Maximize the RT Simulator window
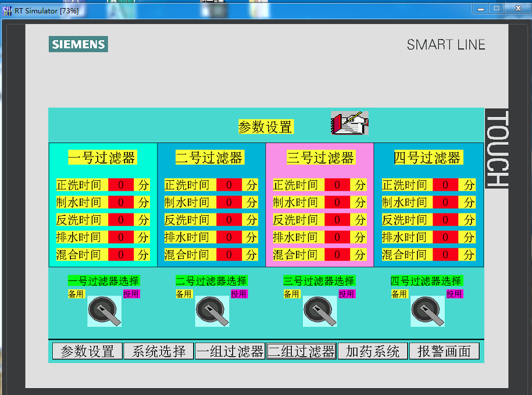 497,9
